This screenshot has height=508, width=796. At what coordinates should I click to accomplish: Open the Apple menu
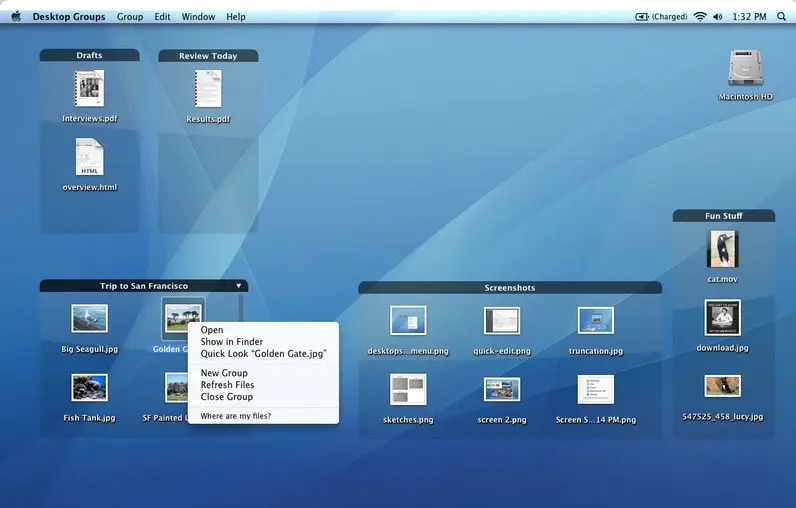point(16,16)
